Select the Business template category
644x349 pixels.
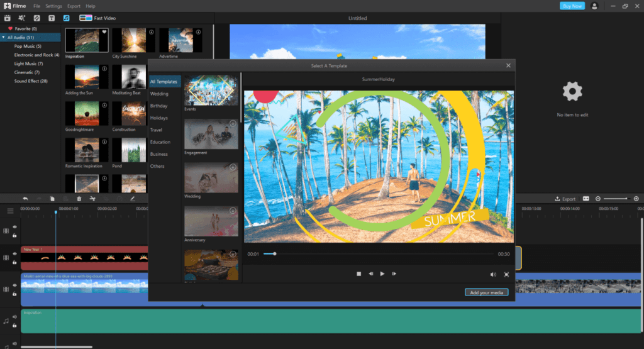pos(159,154)
